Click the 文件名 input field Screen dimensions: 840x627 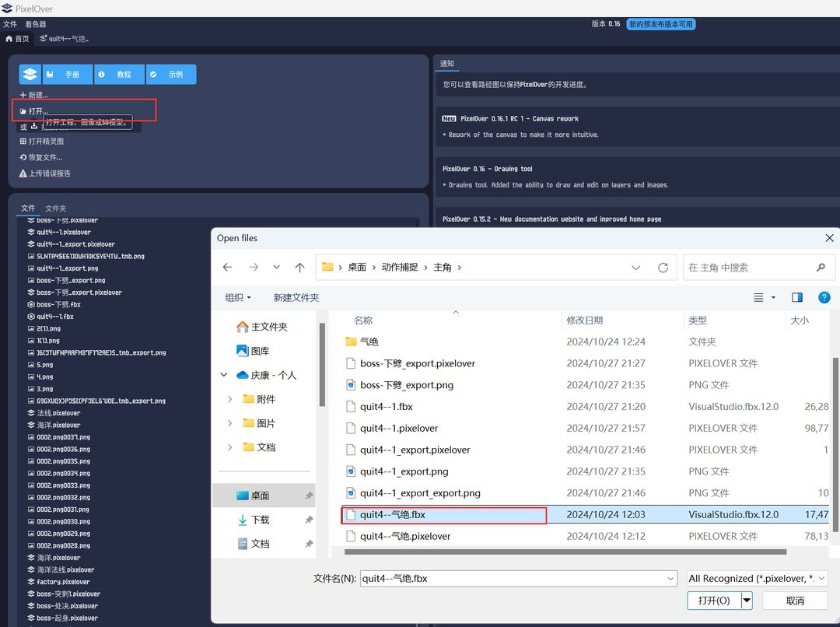[x=518, y=578]
